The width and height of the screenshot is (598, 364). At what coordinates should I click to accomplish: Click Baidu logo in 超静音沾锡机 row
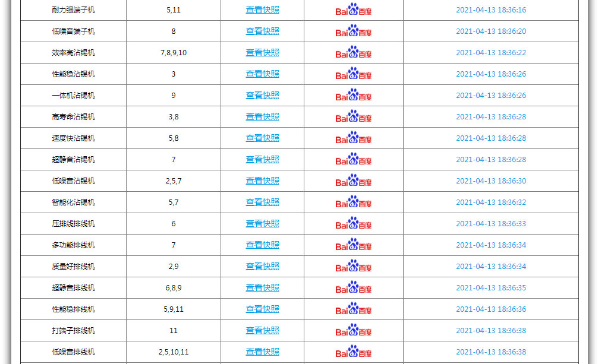[354, 159]
